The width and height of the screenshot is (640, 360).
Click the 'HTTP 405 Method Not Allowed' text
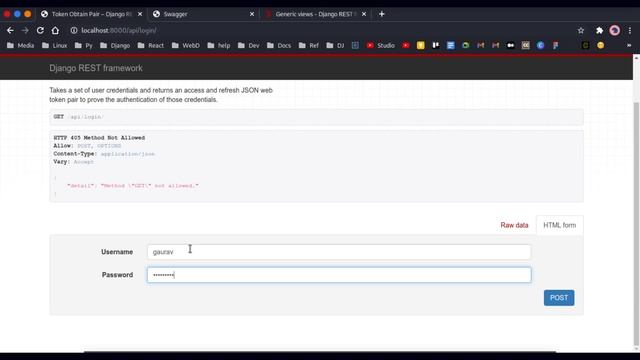(x=99, y=138)
